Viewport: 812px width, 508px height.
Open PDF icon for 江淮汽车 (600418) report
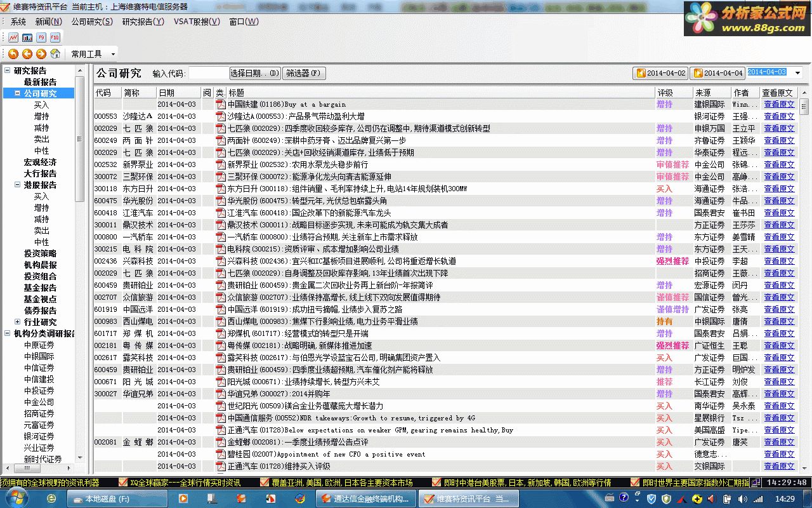point(221,213)
